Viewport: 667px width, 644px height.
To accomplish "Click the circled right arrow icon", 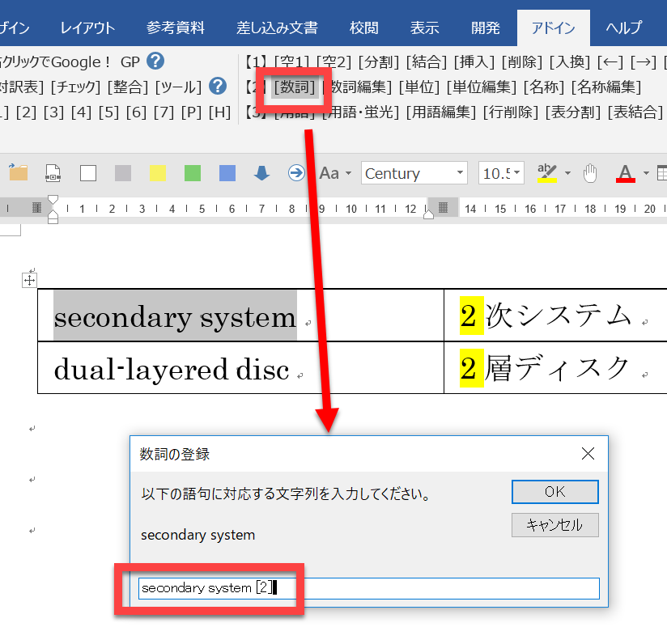I will [x=296, y=172].
